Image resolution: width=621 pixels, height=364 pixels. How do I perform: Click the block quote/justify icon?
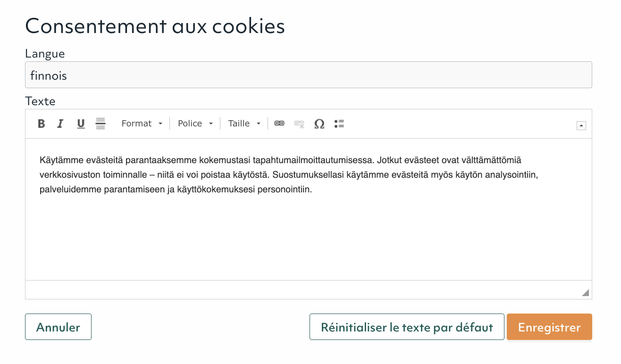(x=101, y=124)
